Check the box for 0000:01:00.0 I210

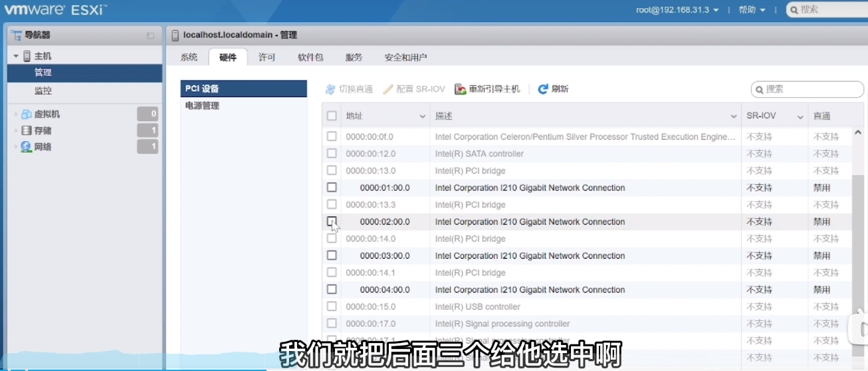coord(332,187)
